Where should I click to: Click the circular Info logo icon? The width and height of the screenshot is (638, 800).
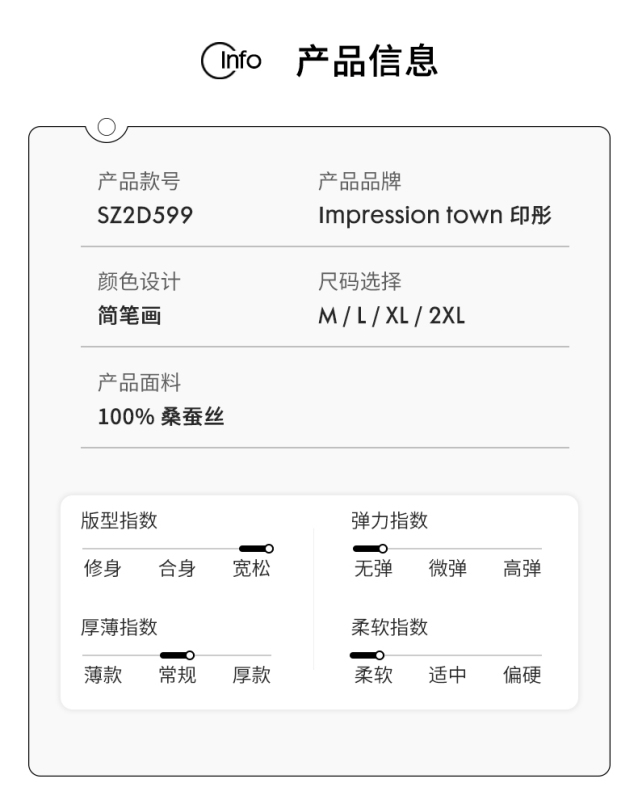231,61
